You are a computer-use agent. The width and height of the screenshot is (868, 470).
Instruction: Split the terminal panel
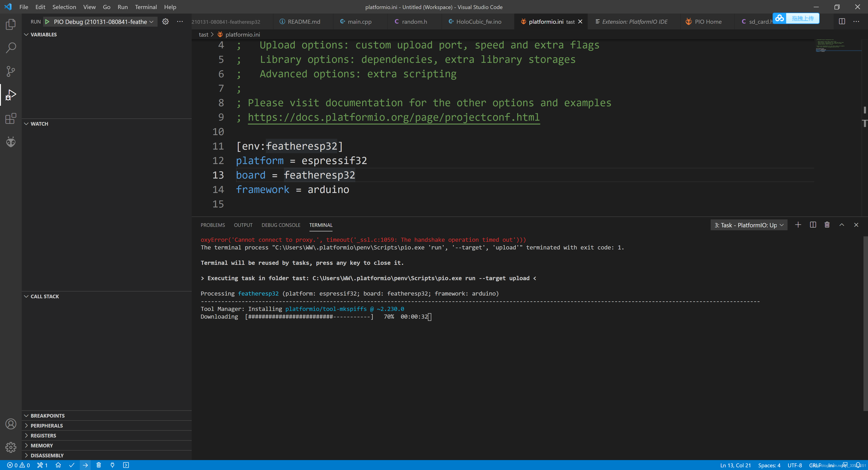(x=813, y=225)
